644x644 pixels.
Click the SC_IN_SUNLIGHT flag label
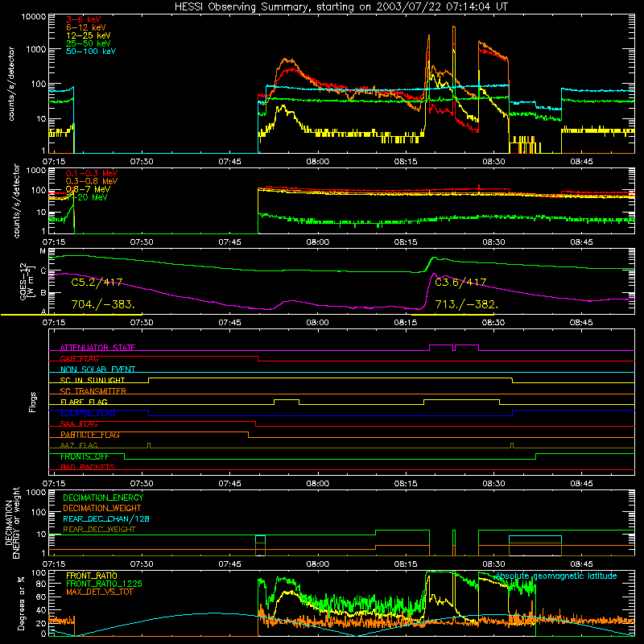point(93,380)
